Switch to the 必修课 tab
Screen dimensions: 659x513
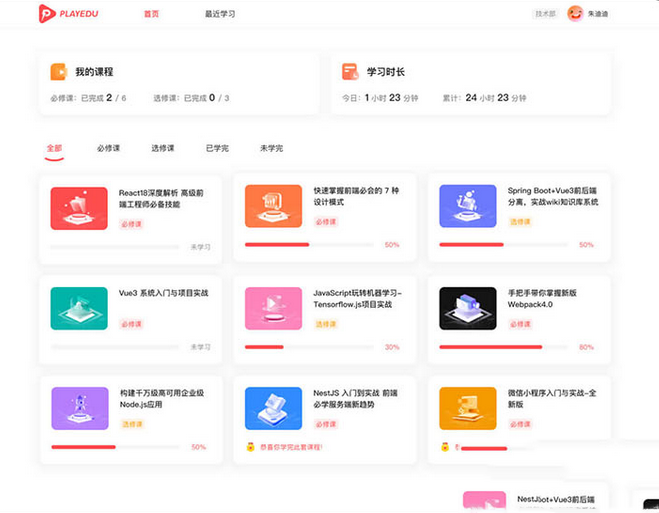108,148
